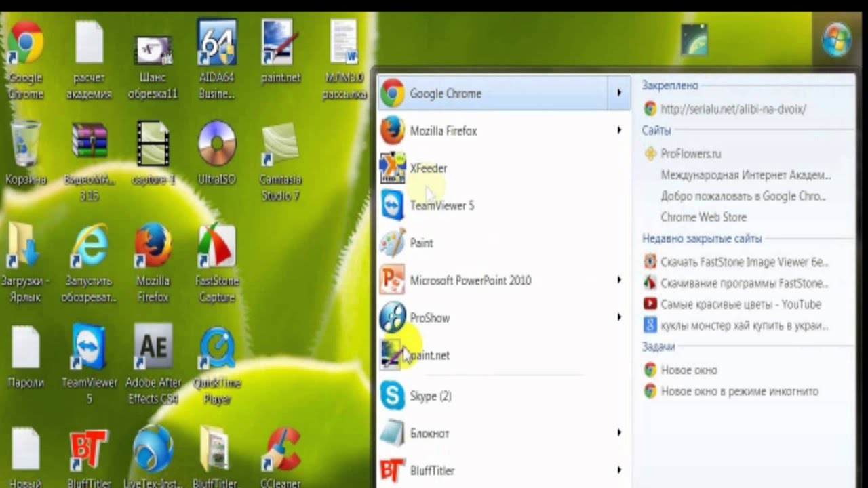Open Chrome Web Store entry

pos(703,217)
